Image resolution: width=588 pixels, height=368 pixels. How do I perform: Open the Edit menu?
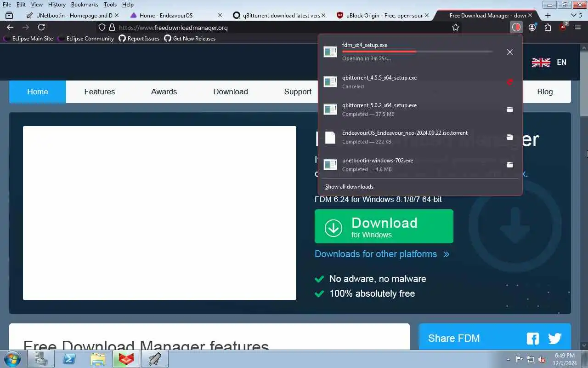pos(21,5)
